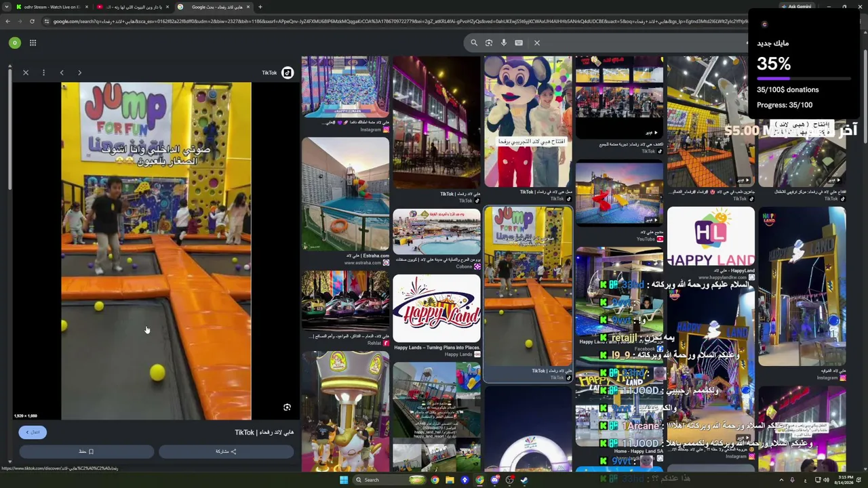Show hidden system tray icons
This screenshot has width=868, height=488.
[x=781, y=480]
